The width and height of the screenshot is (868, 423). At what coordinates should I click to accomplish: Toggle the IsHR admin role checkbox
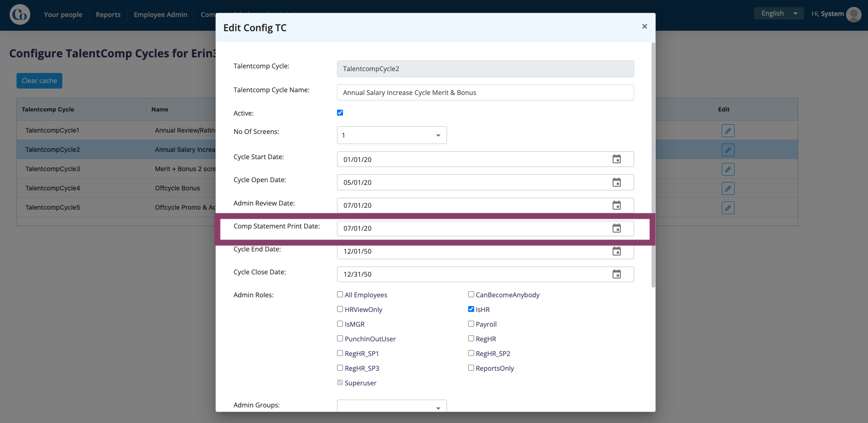click(471, 309)
